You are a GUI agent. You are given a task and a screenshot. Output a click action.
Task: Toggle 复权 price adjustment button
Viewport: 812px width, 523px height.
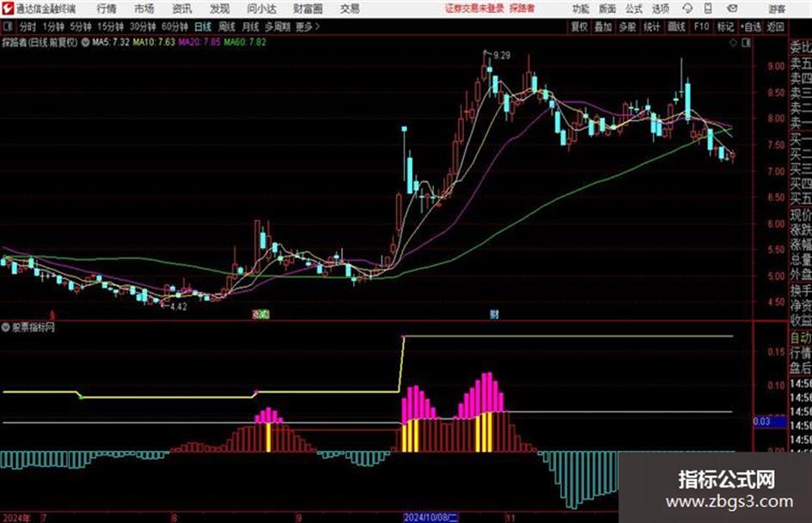point(579,27)
